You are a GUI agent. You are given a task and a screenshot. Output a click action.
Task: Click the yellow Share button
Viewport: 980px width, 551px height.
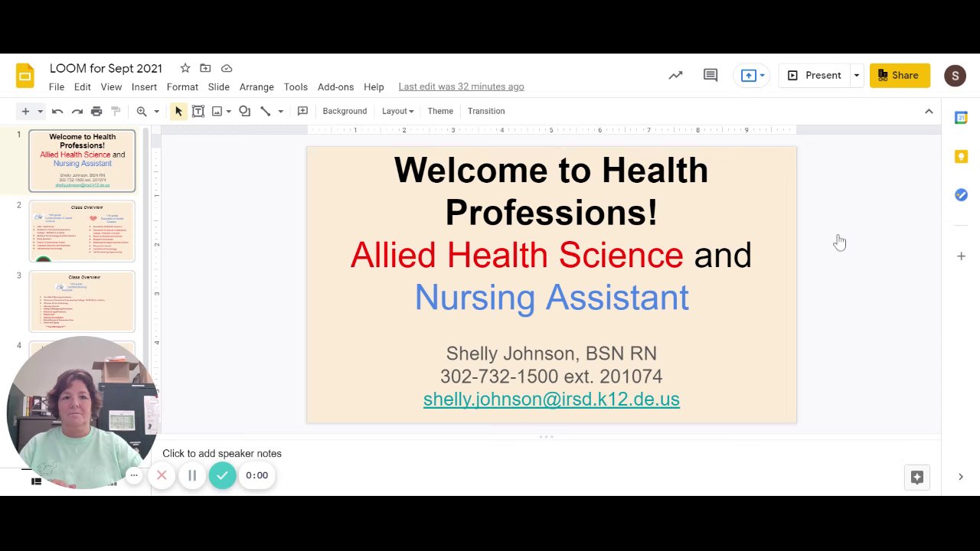tap(900, 75)
